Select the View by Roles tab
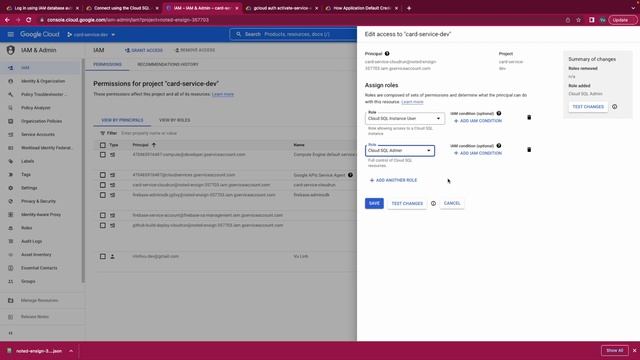The image size is (640, 360). [x=174, y=120]
